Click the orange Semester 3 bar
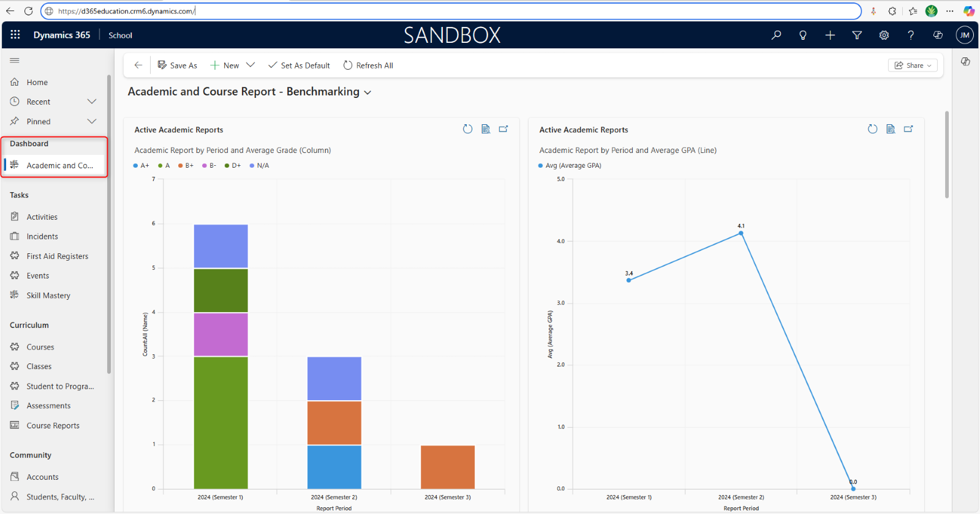The image size is (980, 514). coord(448,466)
